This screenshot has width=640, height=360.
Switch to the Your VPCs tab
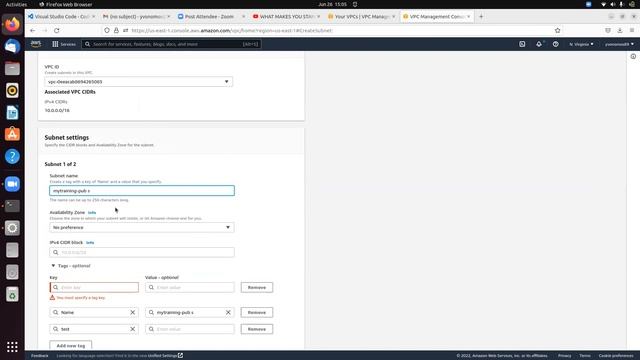coord(362,17)
